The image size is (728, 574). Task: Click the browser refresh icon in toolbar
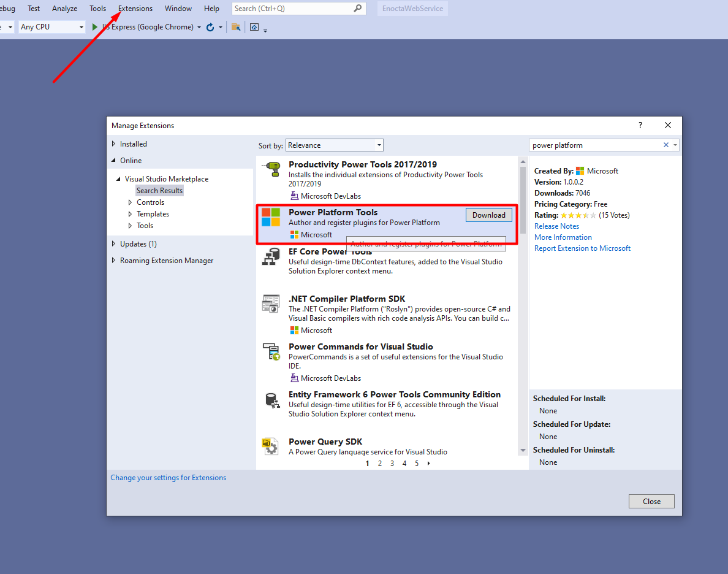pyautogui.click(x=210, y=27)
